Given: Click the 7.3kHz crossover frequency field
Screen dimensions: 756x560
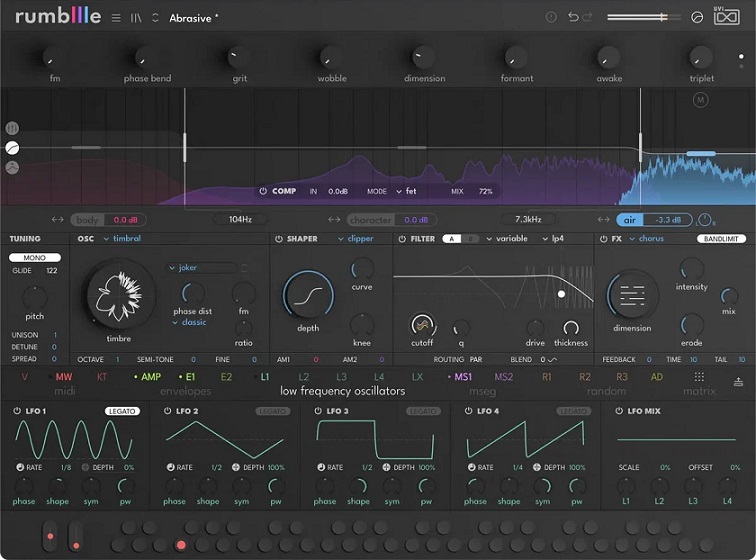Looking at the screenshot, I should (528, 219).
